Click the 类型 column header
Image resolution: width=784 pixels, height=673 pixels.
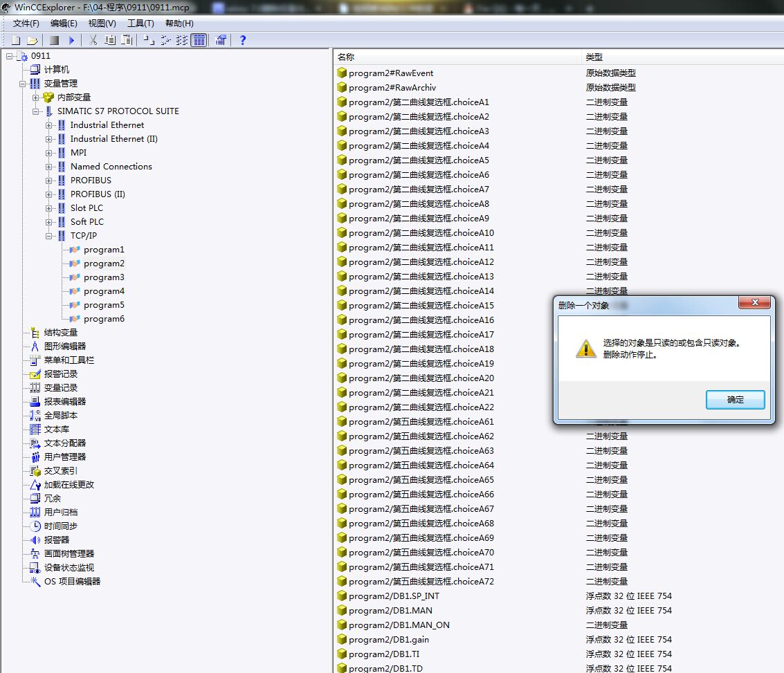[682, 57]
